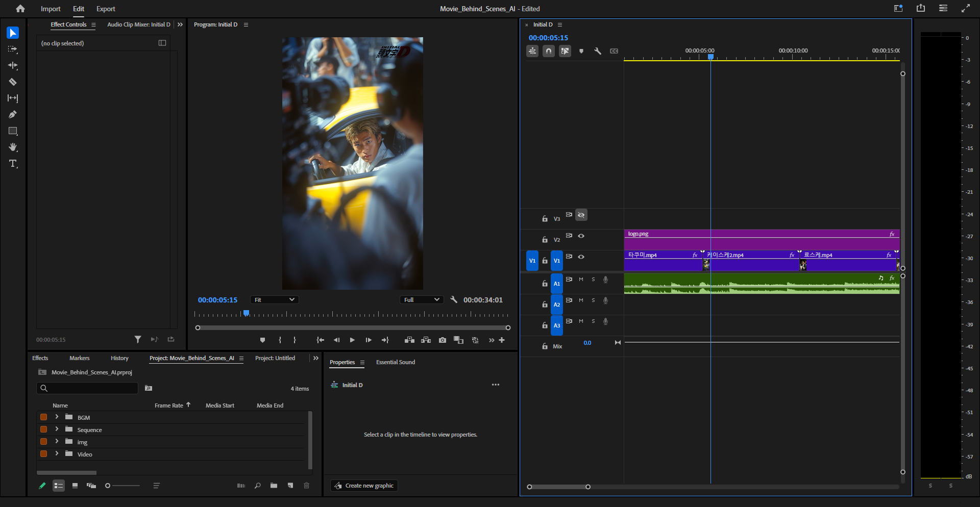Open Find in Project panel
The width and height of the screenshot is (980, 507).
pyautogui.click(x=258, y=486)
